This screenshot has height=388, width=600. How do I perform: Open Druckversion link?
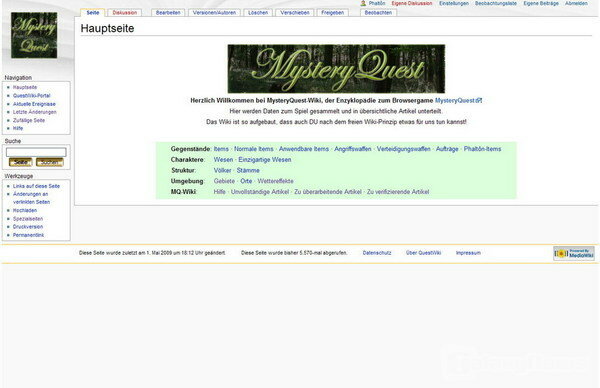click(x=28, y=227)
